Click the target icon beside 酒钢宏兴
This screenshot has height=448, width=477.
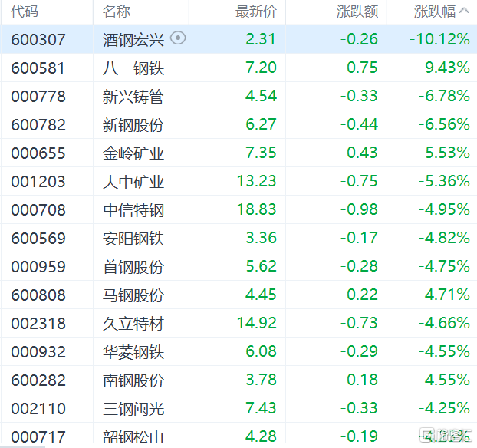(x=178, y=38)
